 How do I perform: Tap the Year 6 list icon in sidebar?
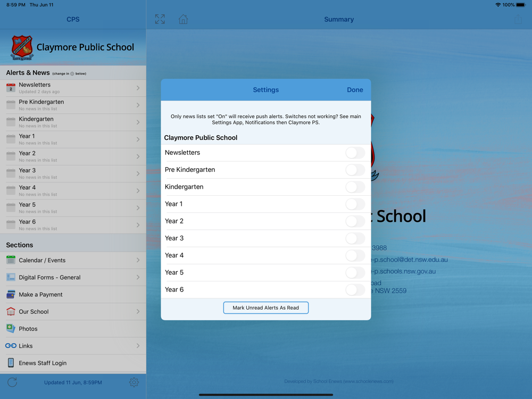pyautogui.click(x=11, y=225)
